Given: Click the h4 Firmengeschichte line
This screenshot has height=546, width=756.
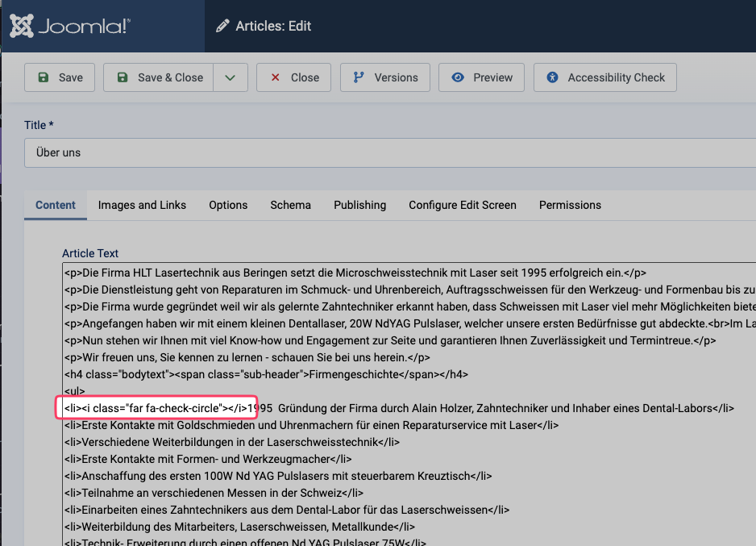Looking at the screenshot, I should click(266, 374).
